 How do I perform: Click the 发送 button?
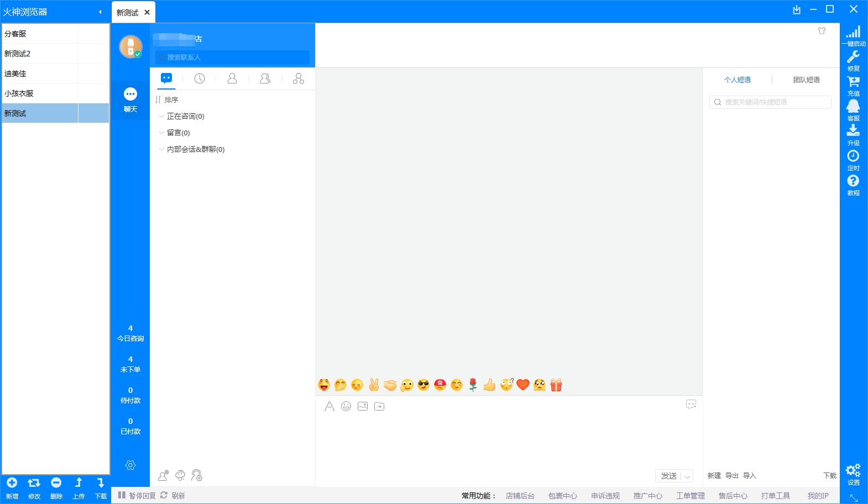coord(669,476)
